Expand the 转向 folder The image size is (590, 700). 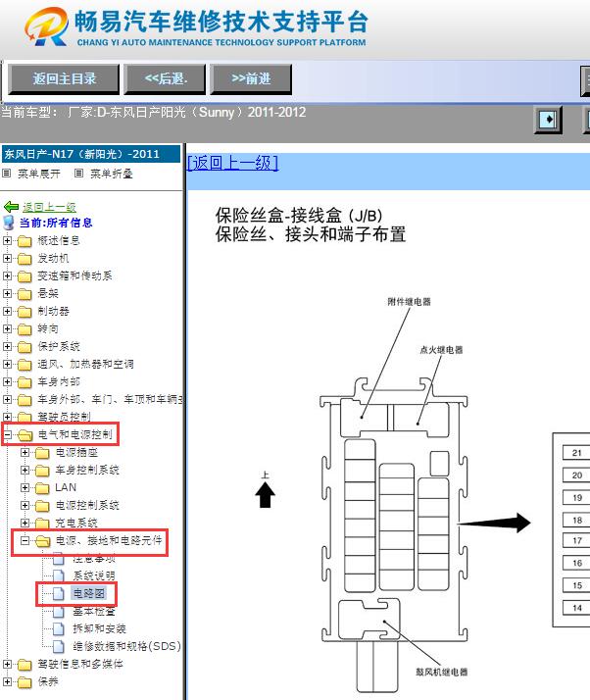tap(7, 328)
